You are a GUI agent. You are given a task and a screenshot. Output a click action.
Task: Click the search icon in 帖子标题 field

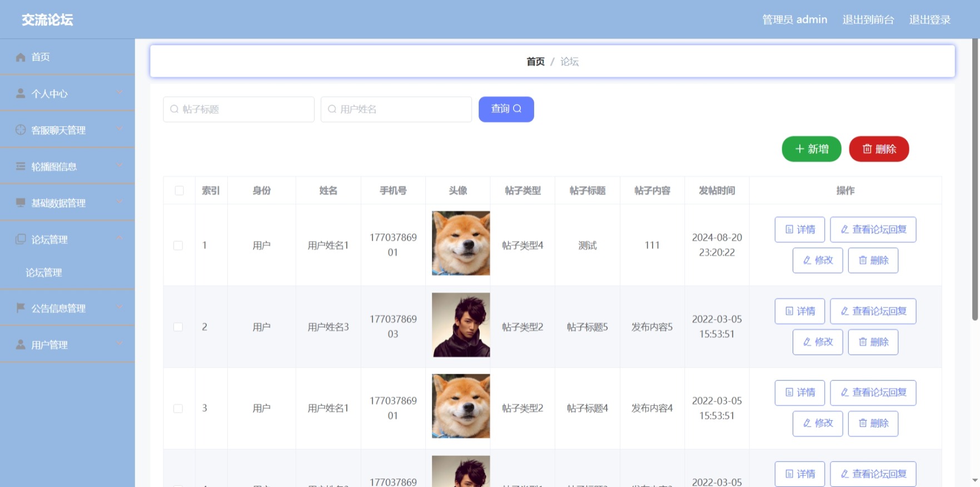click(175, 109)
